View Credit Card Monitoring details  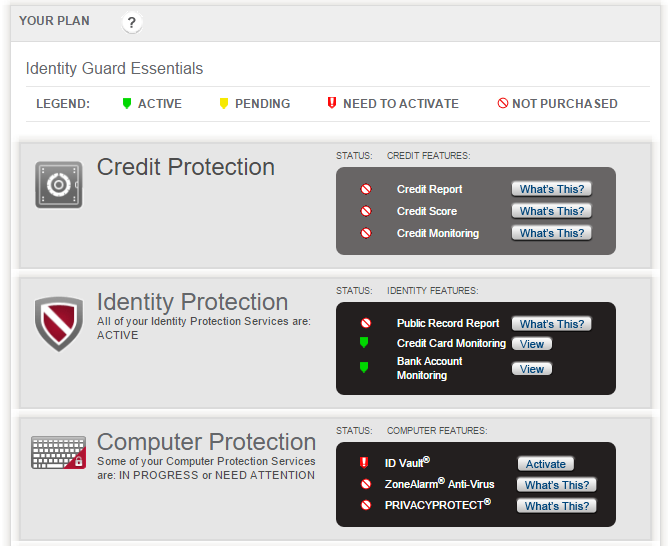pos(532,344)
